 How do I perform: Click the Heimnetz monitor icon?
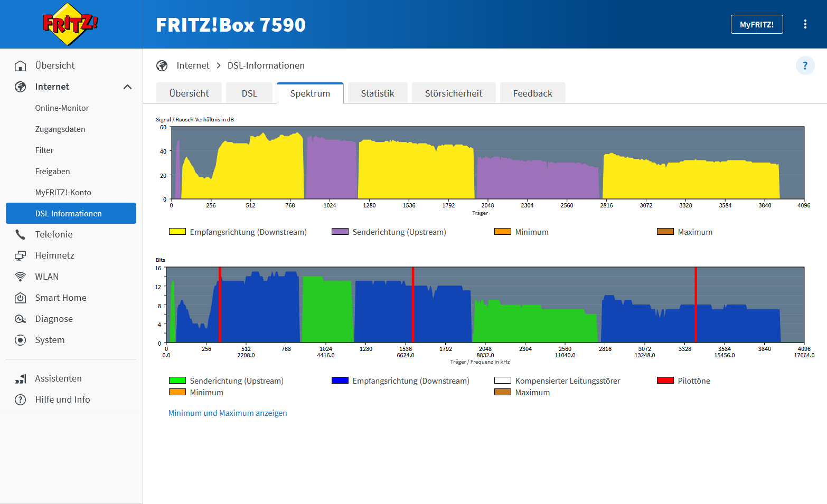20,255
